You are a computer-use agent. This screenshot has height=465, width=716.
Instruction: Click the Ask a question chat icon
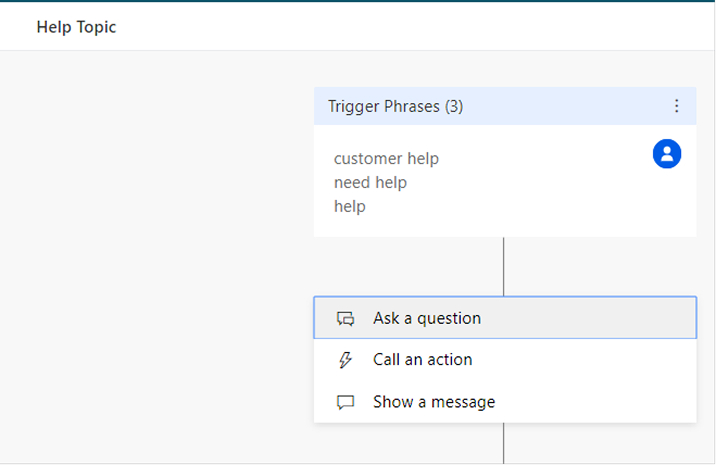coord(345,318)
